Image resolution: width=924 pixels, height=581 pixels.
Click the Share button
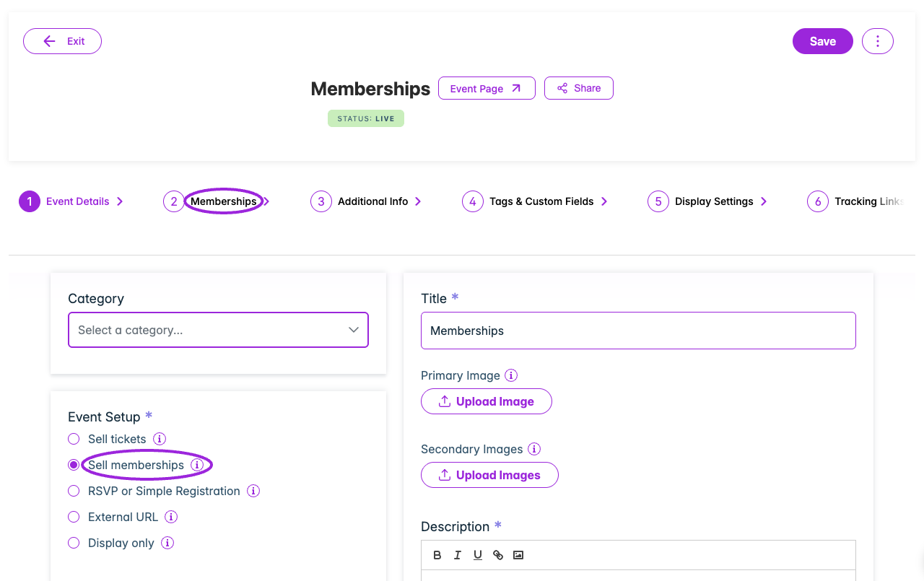[579, 88]
